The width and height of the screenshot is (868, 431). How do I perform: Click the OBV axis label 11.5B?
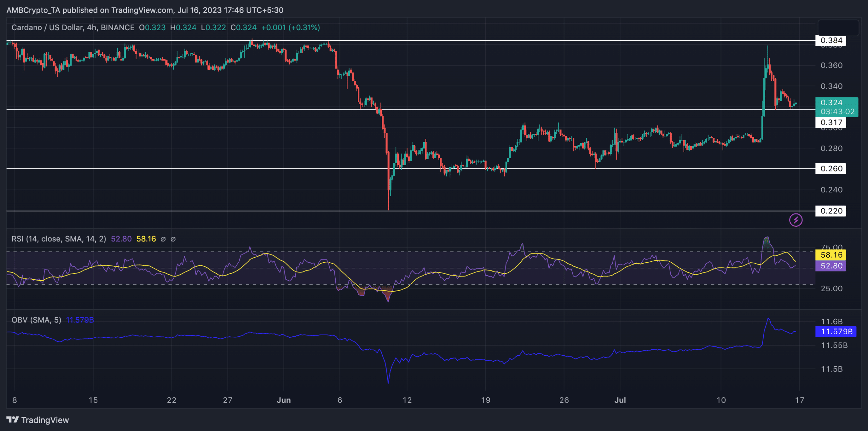(832, 369)
